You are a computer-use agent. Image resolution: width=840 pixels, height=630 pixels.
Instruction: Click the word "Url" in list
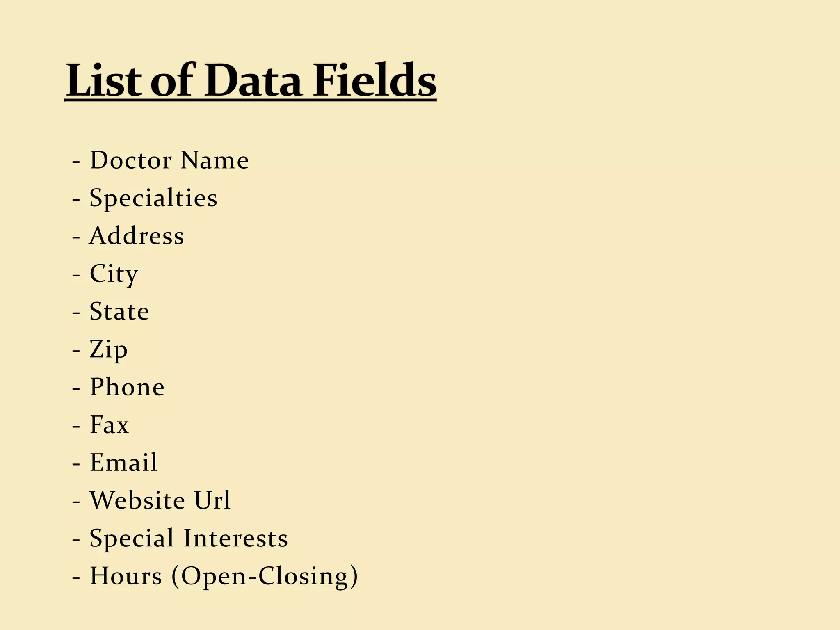point(212,500)
